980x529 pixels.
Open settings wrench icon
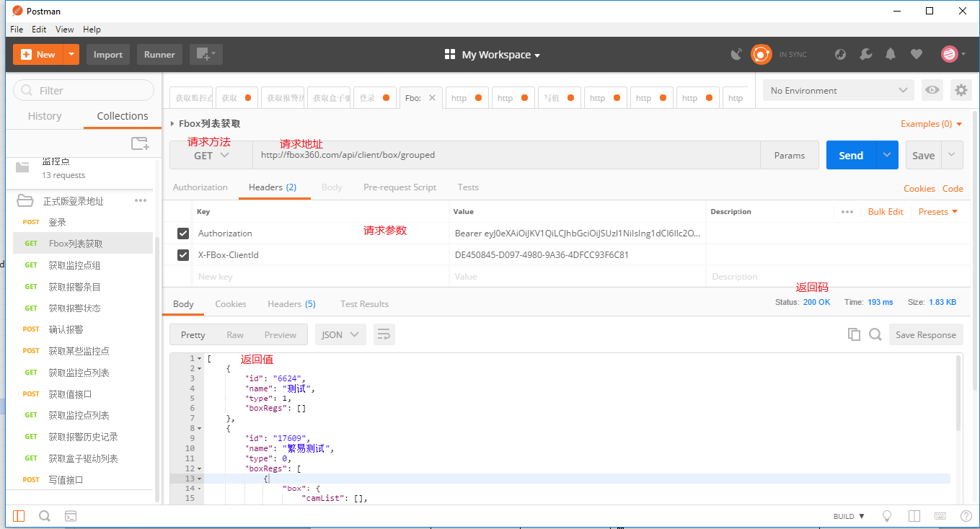[866, 54]
